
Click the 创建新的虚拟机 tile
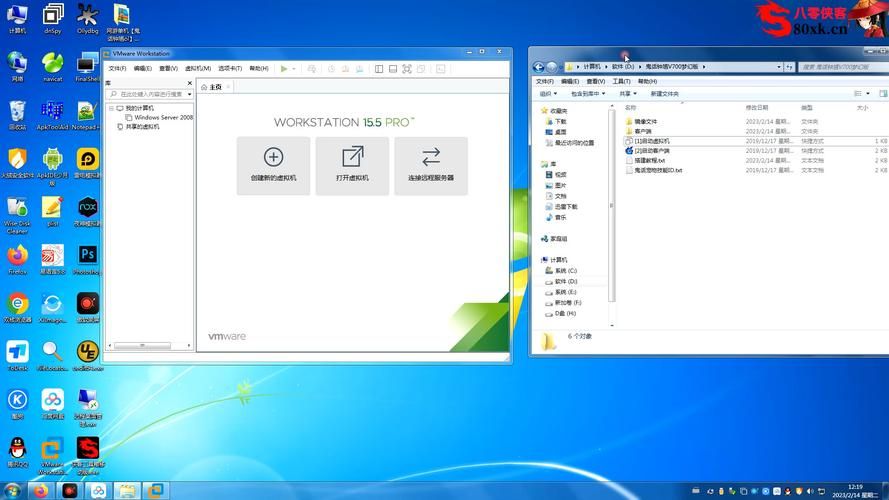point(273,166)
